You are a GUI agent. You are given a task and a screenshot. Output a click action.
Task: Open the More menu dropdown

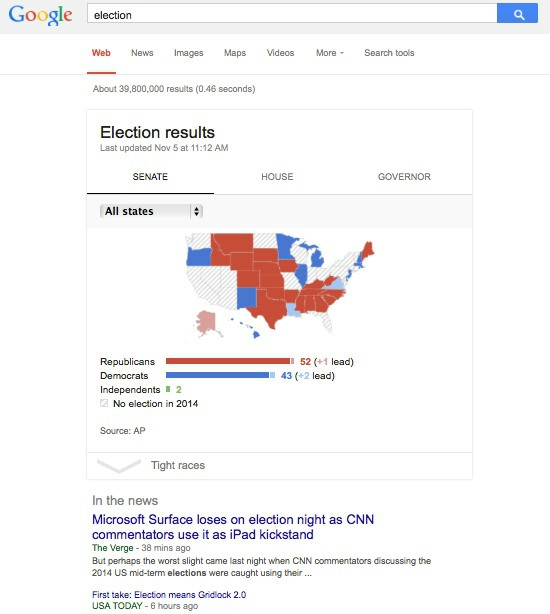point(330,53)
